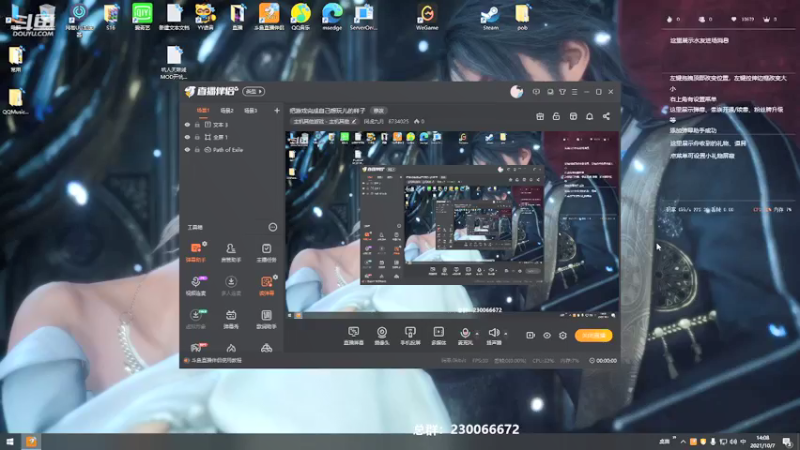Open the greyed multi-person download tool

coord(231,286)
